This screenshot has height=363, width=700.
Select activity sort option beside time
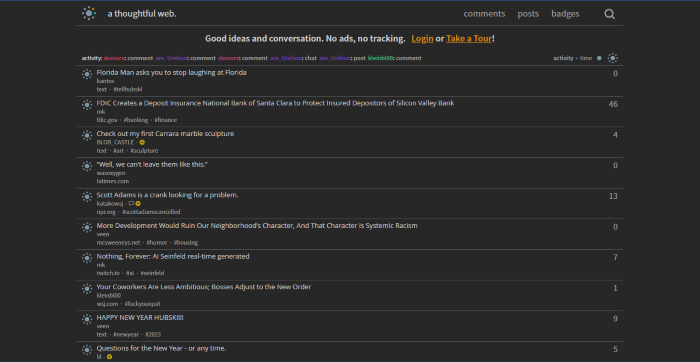pyautogui.click(x=563, y=58)
